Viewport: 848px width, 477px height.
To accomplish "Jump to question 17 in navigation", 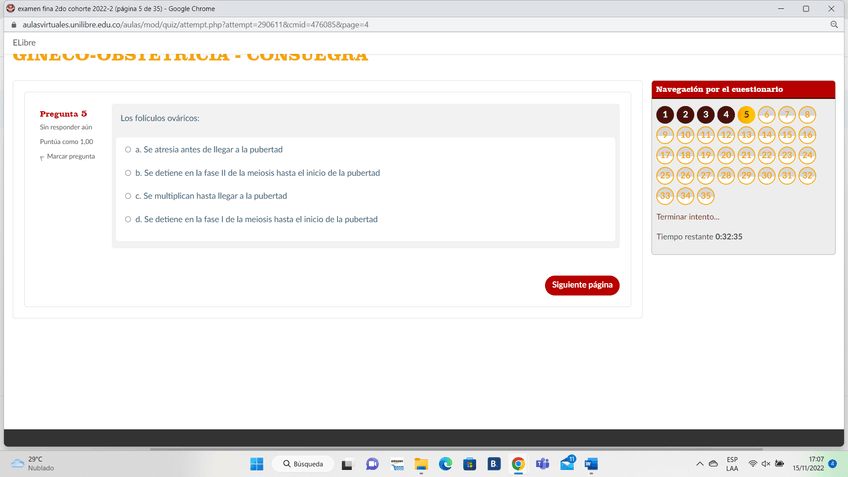I will 665,155.
